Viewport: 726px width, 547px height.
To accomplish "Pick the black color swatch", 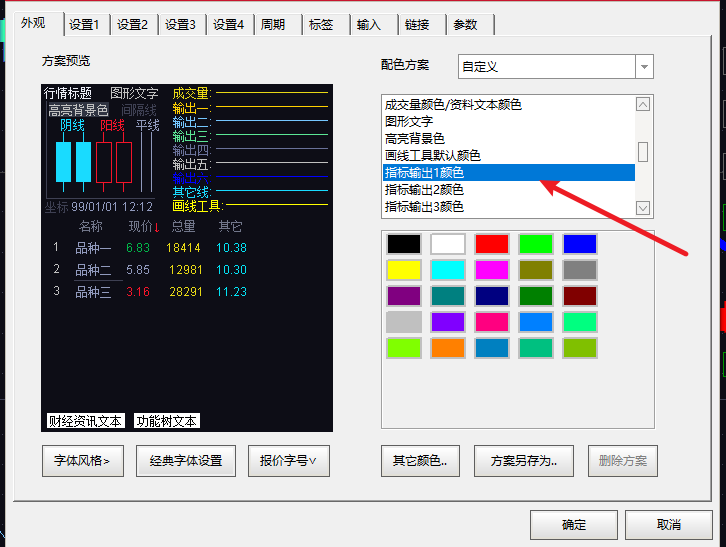I will [x=404, y=244].
